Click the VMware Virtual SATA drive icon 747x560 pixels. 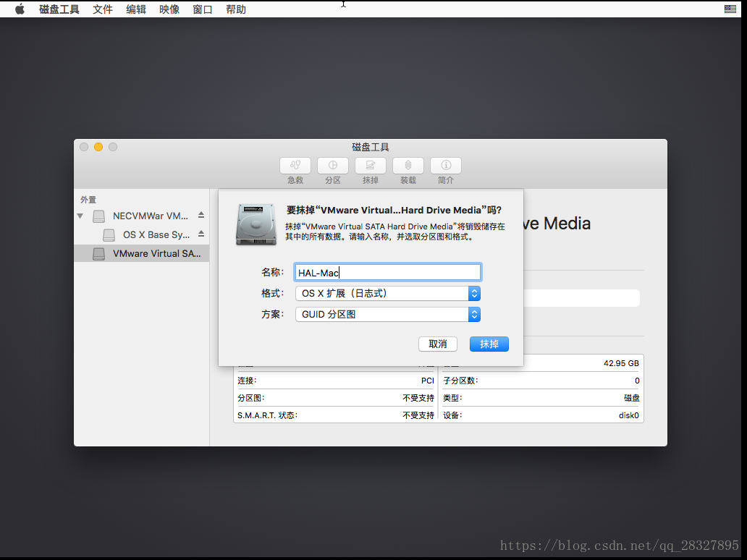[98, 254]
